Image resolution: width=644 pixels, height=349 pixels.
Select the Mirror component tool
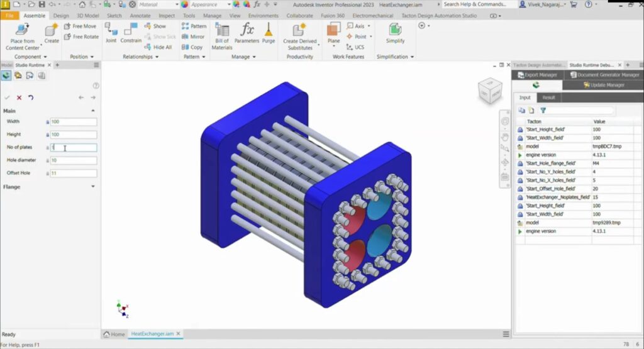193,36
